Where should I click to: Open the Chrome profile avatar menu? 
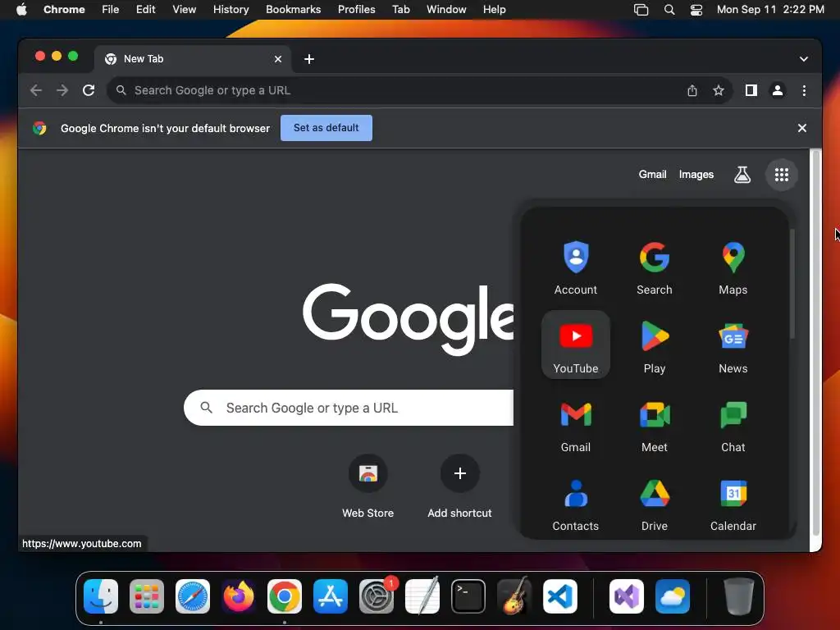(x=778, y=90)
